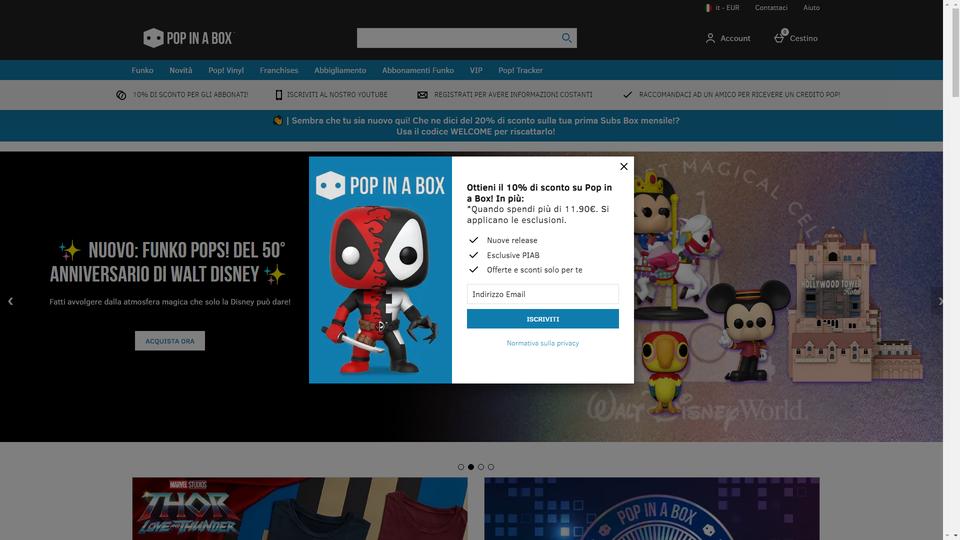The image size is (960, 540).
Task: Click the Account text link
Action: tap(735, 38)
